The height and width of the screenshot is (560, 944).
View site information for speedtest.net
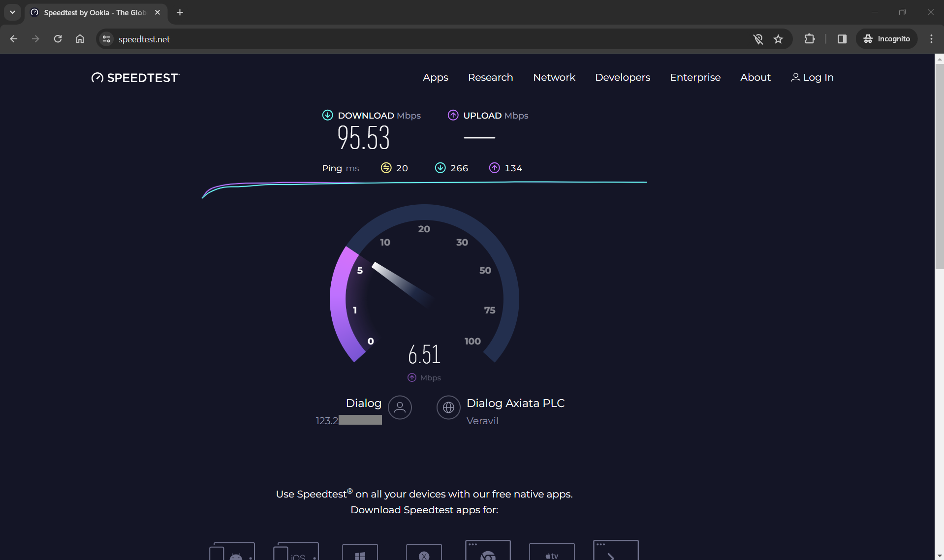(106, 39)
